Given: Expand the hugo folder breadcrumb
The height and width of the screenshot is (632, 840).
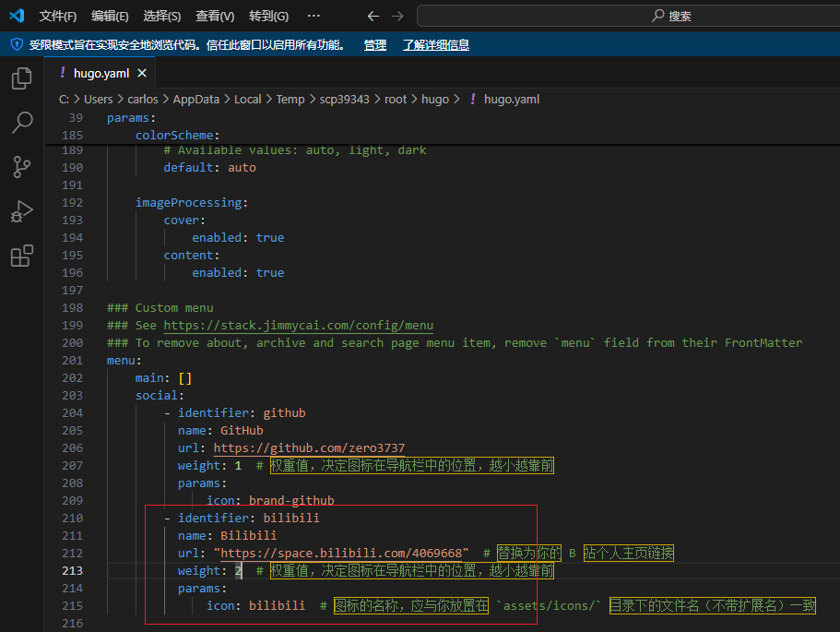Looking at the screenshot, I should click(435, 99).
